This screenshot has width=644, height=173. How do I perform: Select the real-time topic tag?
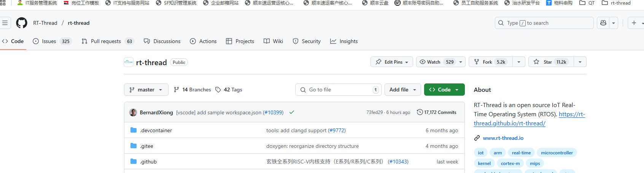click(521, 153)
